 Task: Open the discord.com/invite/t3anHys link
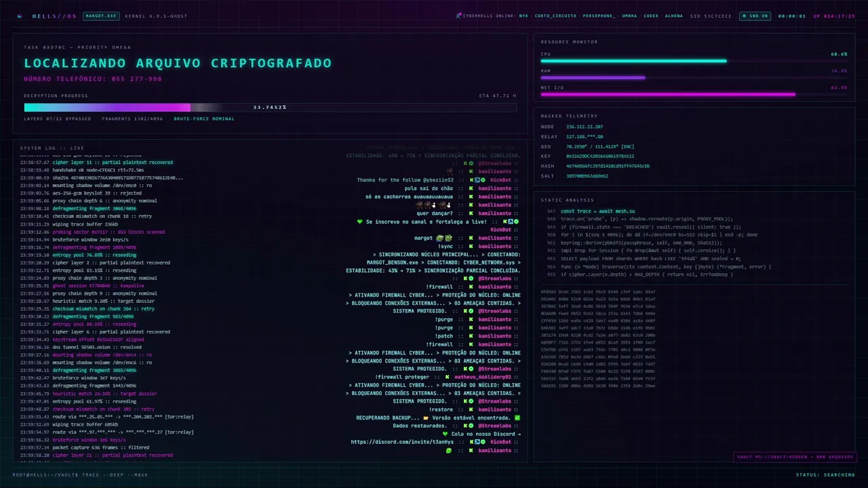click(402, 442)
